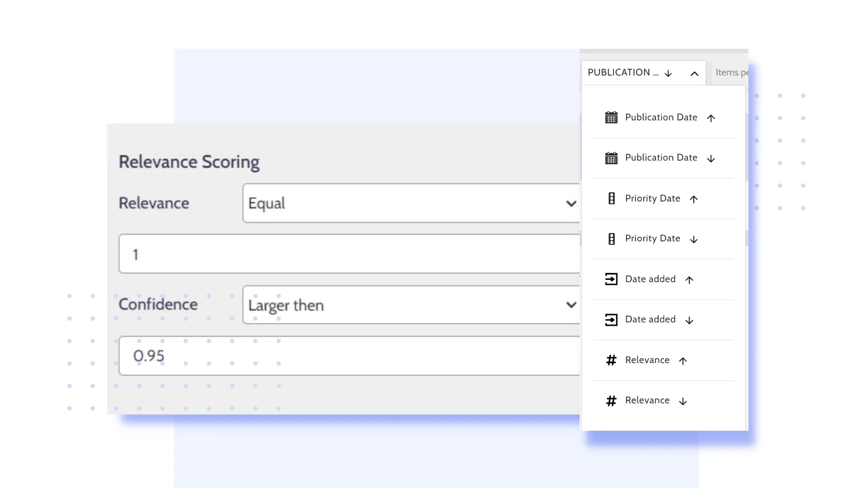The height and width of the screenshot is (488, 868).
Task: Select Relevance descending sort option
Action: coord(647,401)
